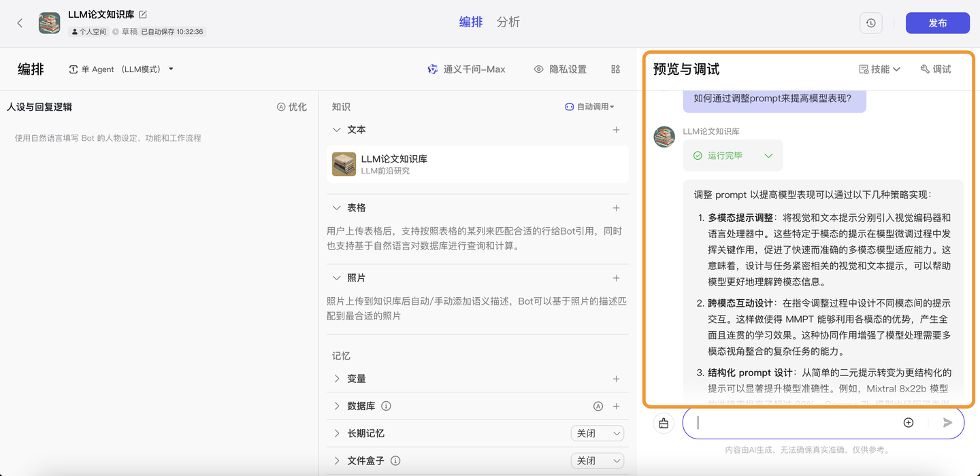Open the 单 Agent (LLM模式) dropdown
This screenshot has width=980, height=476.
click(121, 69)
